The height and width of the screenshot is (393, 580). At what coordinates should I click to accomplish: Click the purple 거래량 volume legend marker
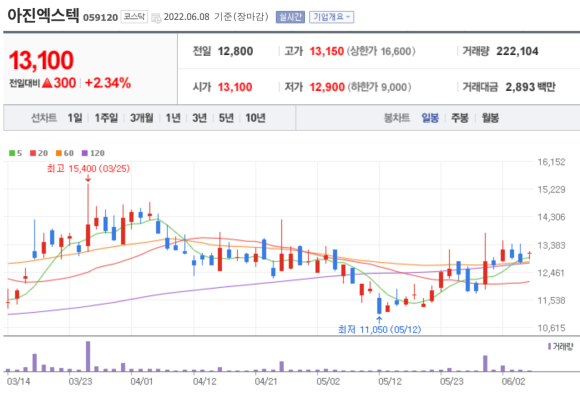[x=549, y=346]
